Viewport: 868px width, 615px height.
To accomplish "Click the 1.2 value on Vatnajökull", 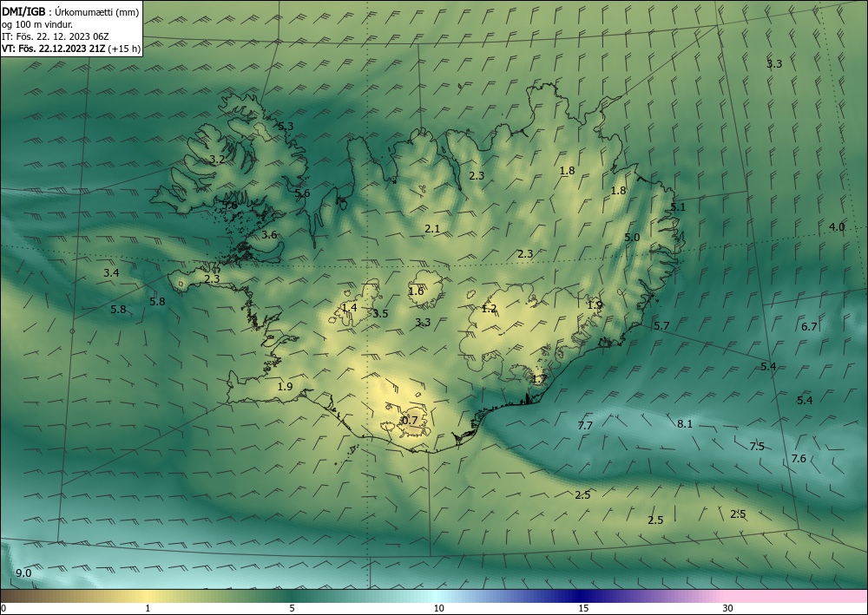I will coord(489,309).
